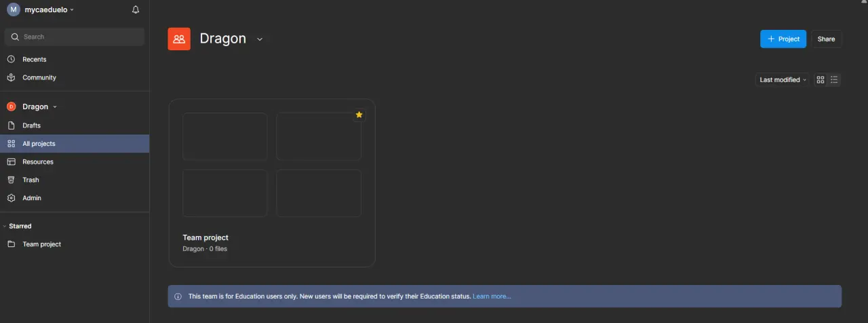Click the info icon in Education banner
The image size is (868, 323).
pyautogui.click(x=178, y=297)
